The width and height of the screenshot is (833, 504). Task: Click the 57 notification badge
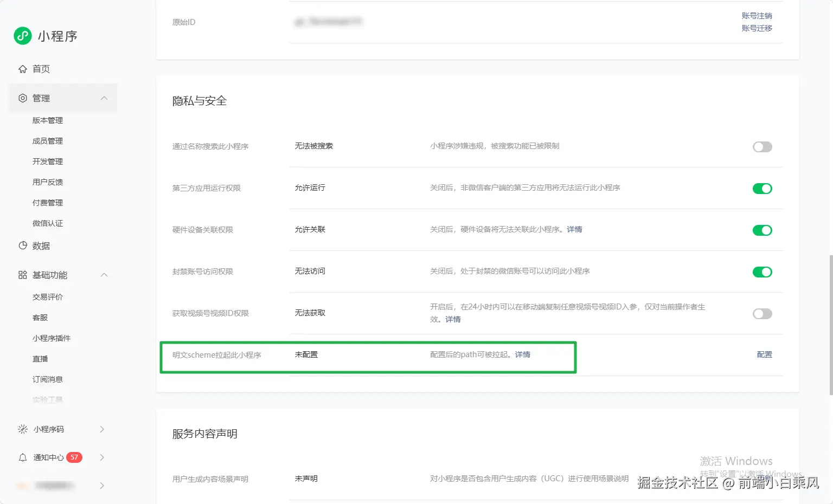coord(74,457)
